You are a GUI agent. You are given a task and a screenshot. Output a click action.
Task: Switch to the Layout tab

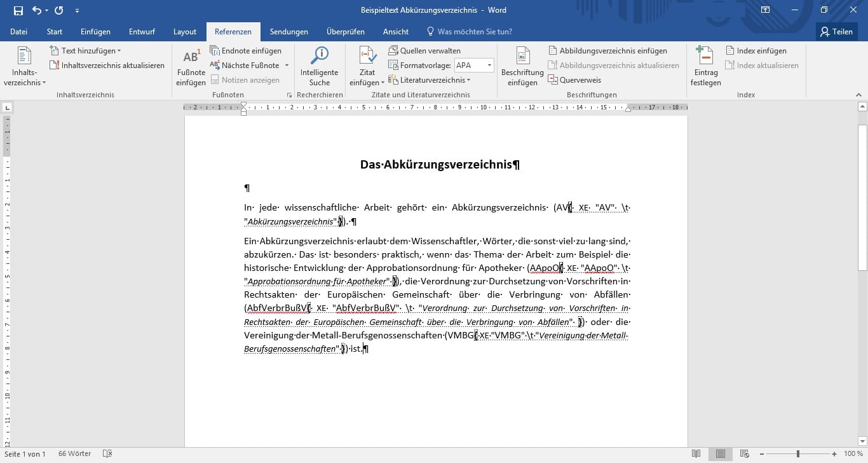pos(185,32)
